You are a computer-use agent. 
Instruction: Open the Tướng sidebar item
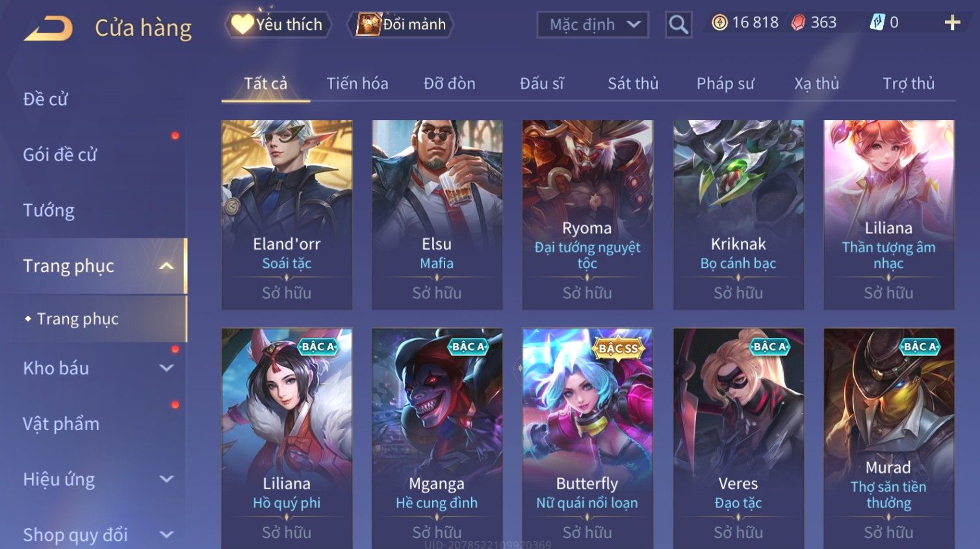click(49, 211)
